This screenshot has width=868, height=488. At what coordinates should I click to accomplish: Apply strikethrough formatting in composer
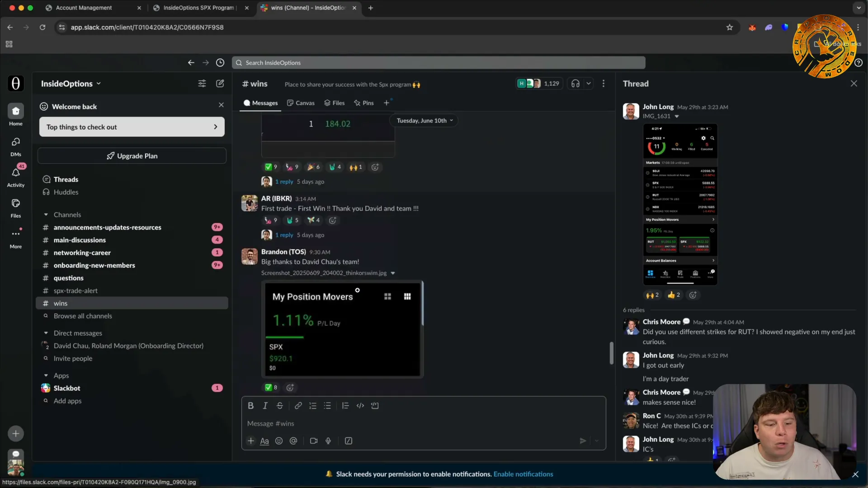280,406
